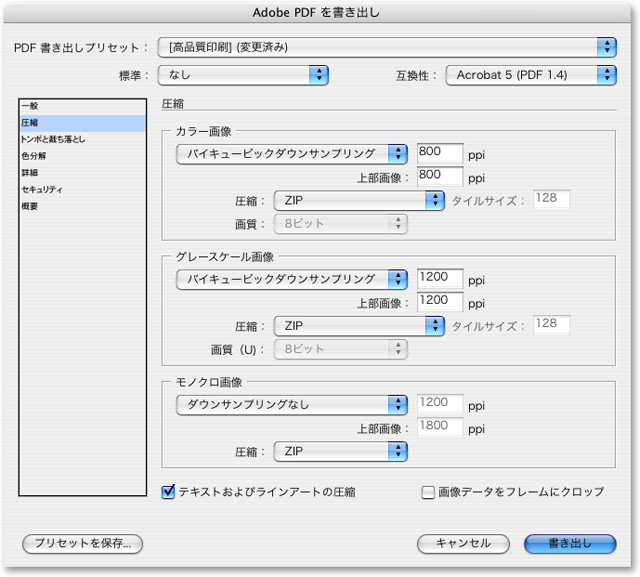The width and height of the screenshot is (640, 577).
Task: Click the プリセットを保存 button
Action: point(83,543)
